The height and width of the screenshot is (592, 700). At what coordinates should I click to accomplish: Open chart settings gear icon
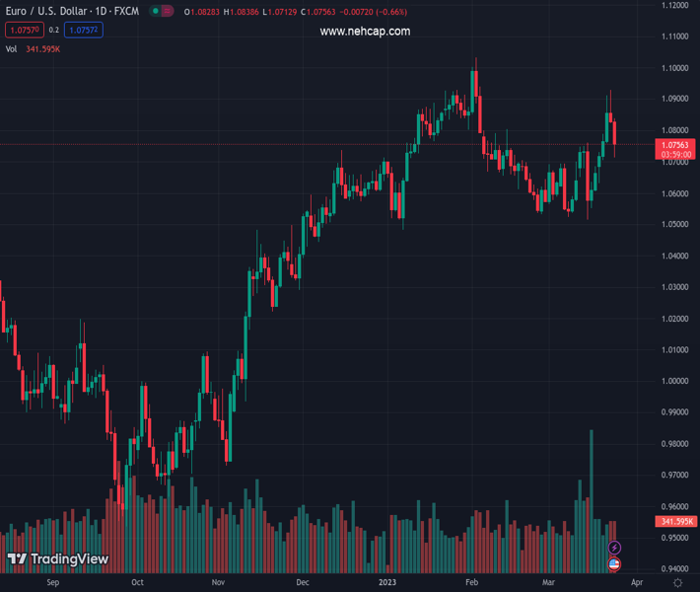(676, 583)
